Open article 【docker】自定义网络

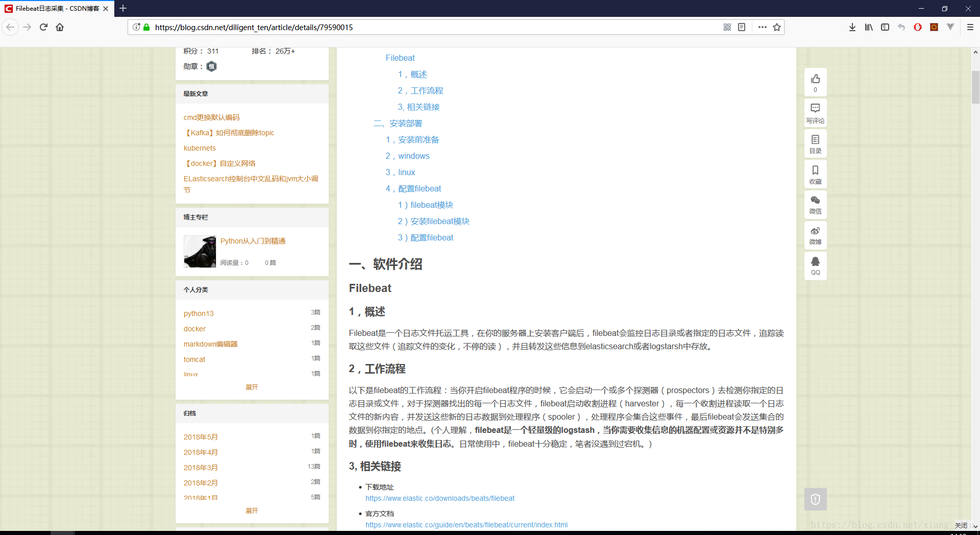219,163
